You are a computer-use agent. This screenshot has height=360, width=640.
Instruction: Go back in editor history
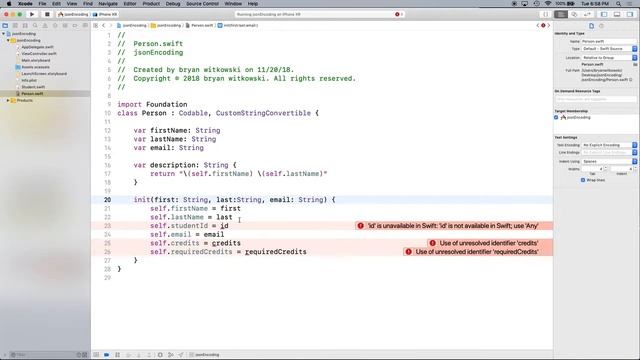[104, 25]
